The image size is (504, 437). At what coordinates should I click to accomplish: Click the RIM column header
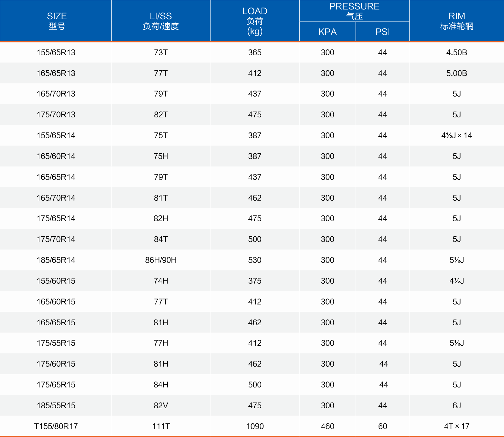[x=457, y=21]
